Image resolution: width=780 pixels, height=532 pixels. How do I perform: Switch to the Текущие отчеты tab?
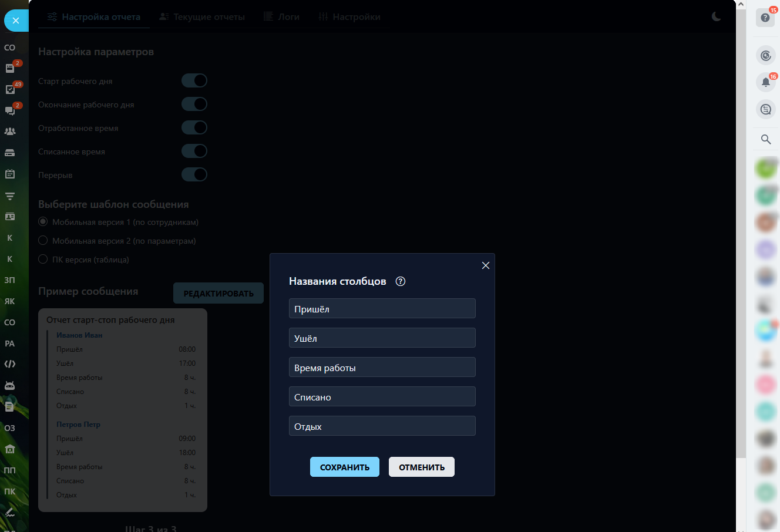pyautogui.click(x=202, y=17)
